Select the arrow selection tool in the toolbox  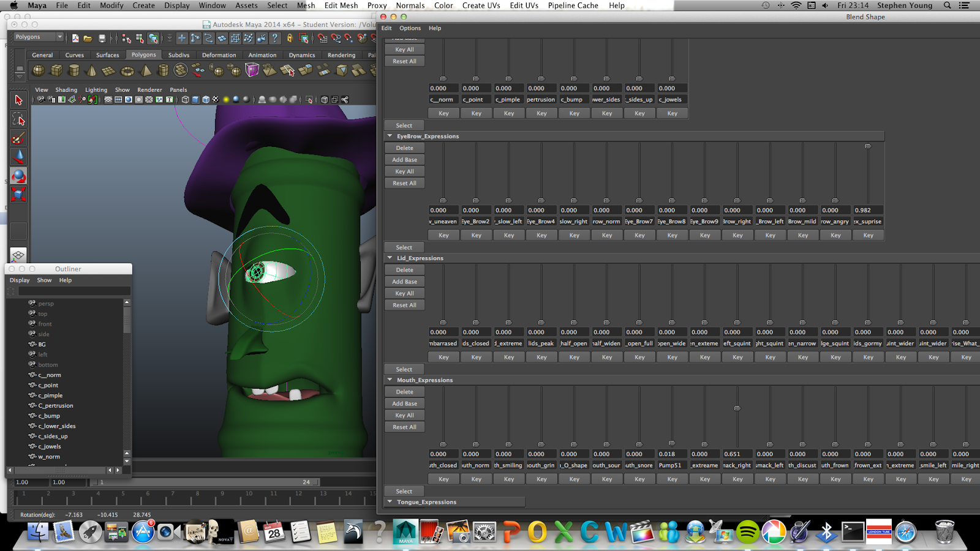tap(18, 100)
